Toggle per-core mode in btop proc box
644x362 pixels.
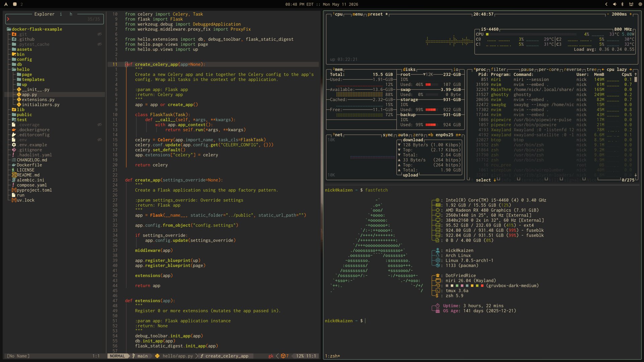[549, 69]
